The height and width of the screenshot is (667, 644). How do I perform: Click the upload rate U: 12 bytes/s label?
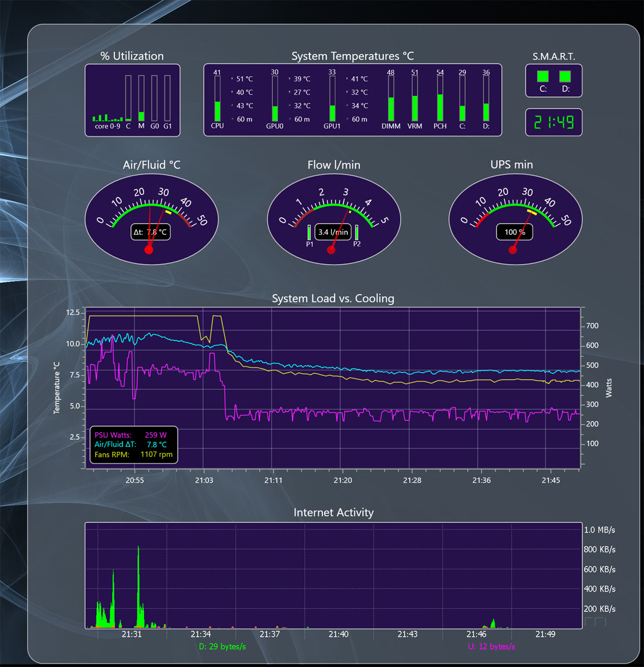click(491, 647)
